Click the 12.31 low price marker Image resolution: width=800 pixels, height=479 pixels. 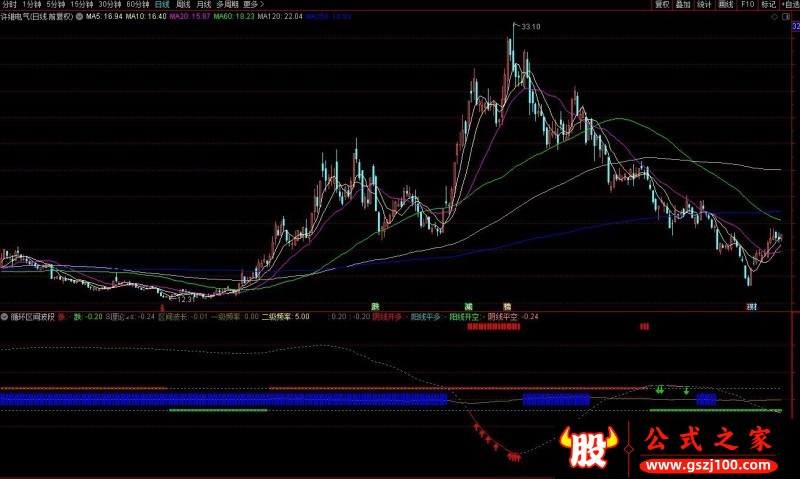(186, 299)
